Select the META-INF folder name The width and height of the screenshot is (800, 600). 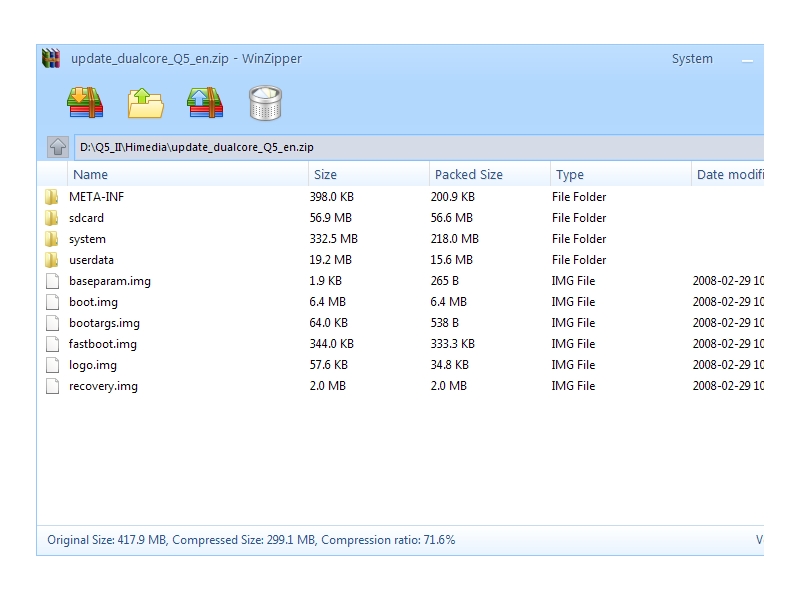click(x=96, y=197)
